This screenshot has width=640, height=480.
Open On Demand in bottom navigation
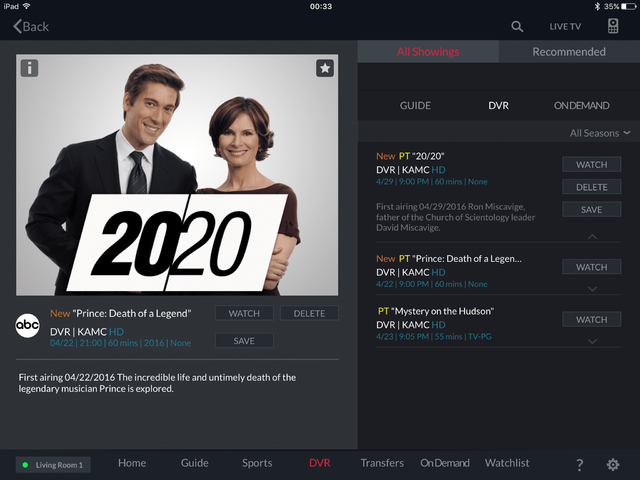[445, 463]
